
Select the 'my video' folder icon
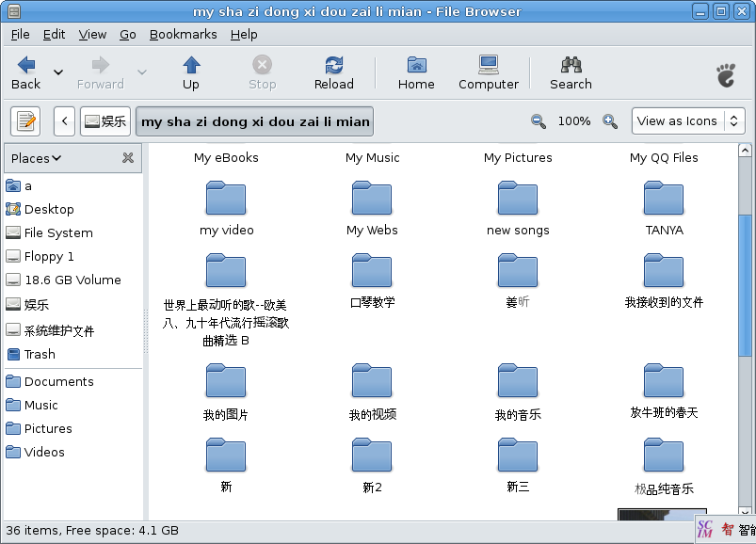pos(226,198)
